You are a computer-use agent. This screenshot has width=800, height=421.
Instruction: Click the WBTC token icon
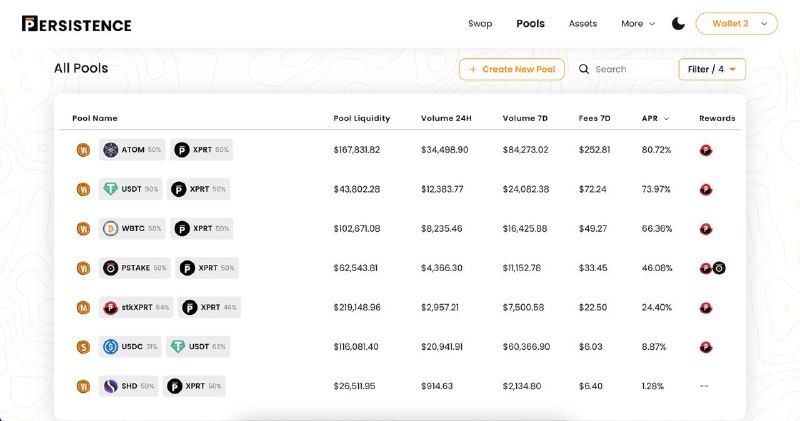tap(110, 229)
